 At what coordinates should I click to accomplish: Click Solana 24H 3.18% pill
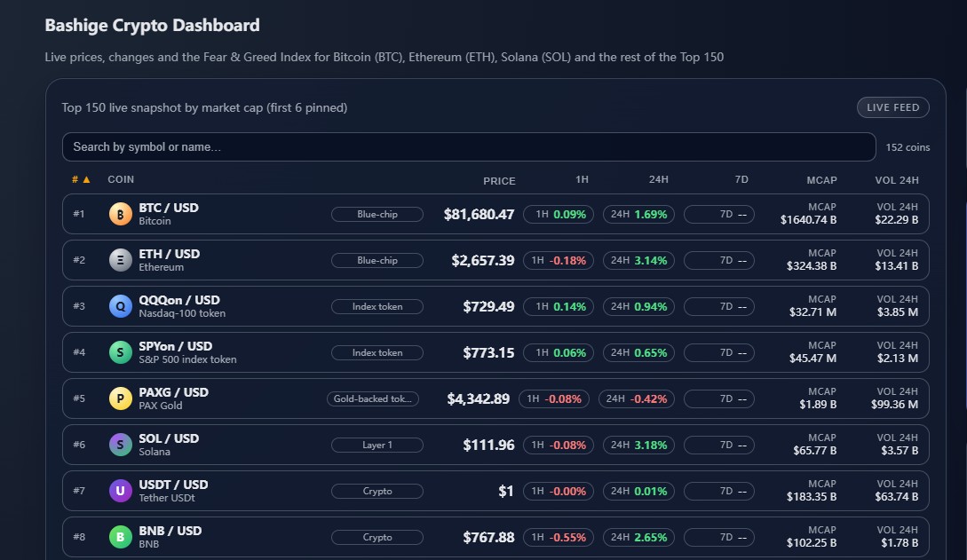[x=639, y=445]
